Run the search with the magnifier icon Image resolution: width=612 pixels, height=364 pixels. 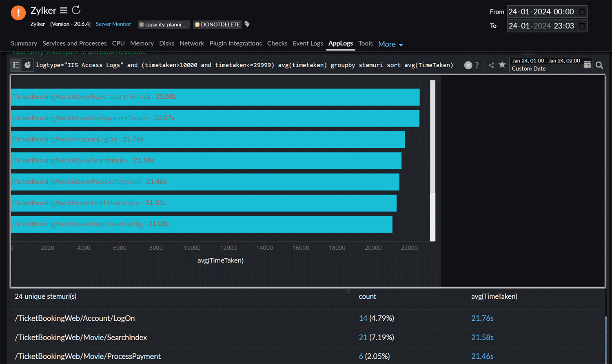coord(599,65)
